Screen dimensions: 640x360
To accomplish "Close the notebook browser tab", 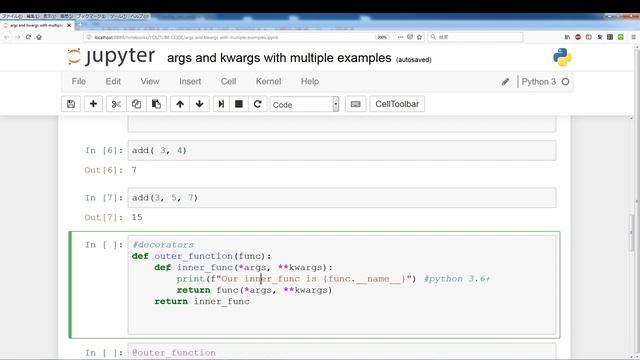I will pyautogui.click(x=69, y=25).
